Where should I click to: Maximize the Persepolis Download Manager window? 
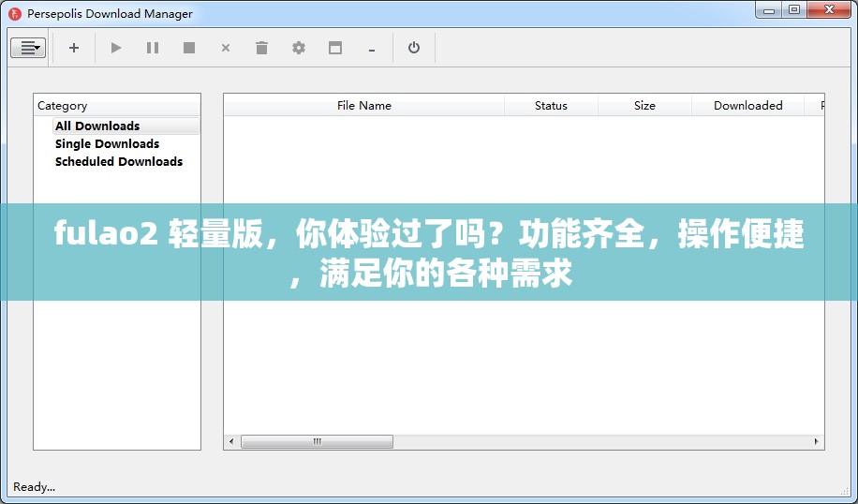pos(794,10)
